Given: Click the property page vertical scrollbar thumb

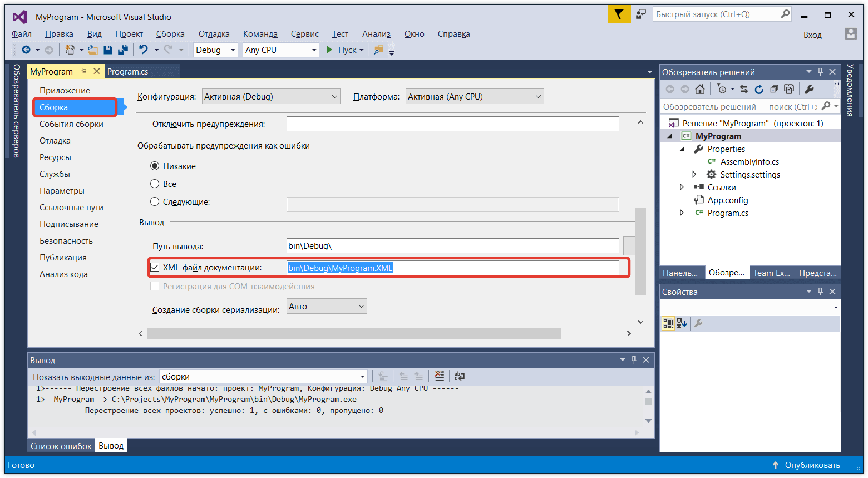Looking at the screenshot, I should click(640, 252).
